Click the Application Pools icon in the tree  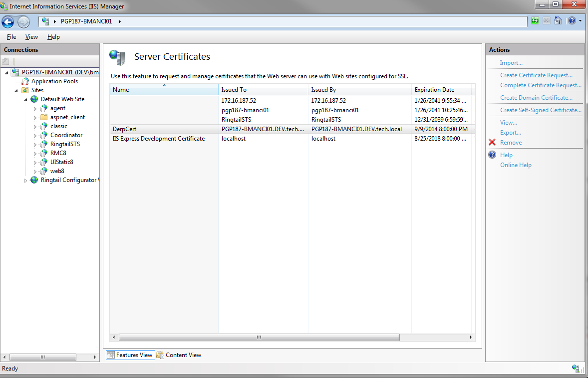pos(25,81)
